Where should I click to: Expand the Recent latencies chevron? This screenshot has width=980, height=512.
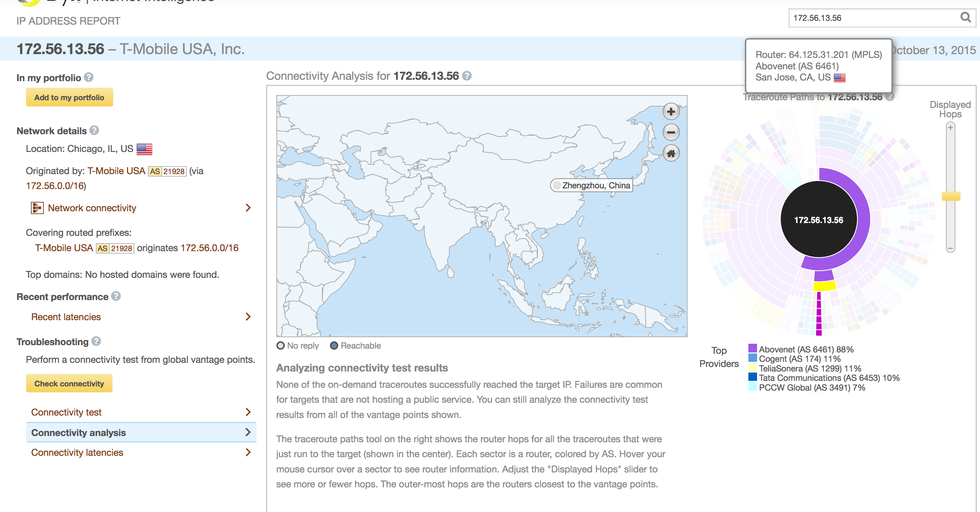(x=248, y=317)
